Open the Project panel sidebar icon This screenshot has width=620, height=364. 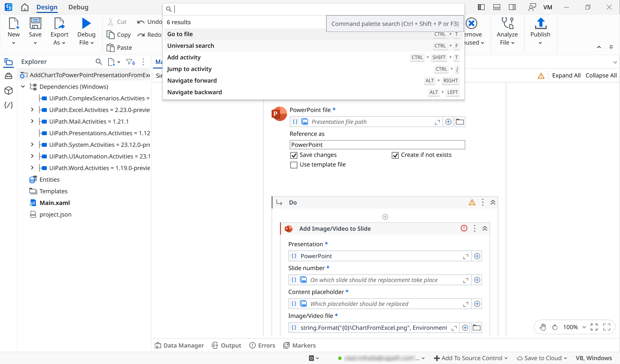(x=9, y=62)
